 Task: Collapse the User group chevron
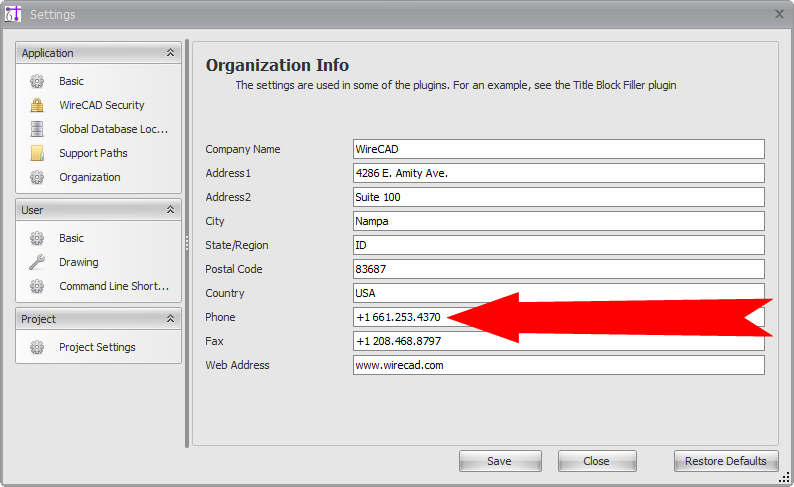click(x=171, y=210)
